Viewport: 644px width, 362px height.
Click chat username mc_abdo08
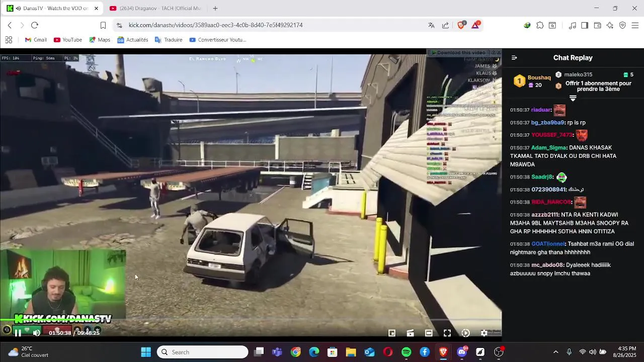547,265
